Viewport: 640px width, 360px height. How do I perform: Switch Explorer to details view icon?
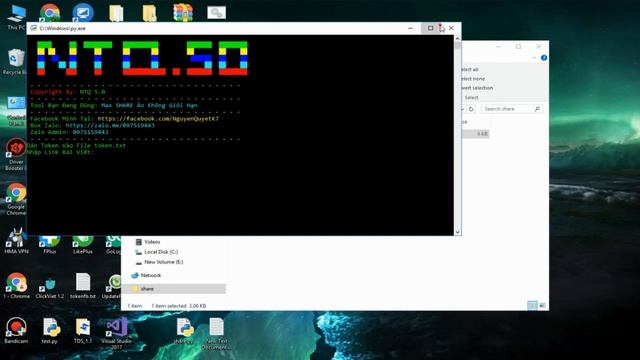(x=532, y=305)
